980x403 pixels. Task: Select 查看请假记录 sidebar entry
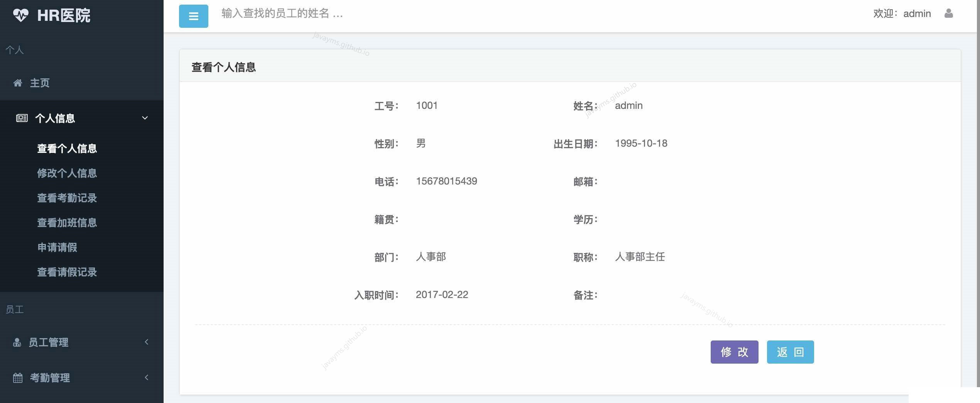(66, 272)
